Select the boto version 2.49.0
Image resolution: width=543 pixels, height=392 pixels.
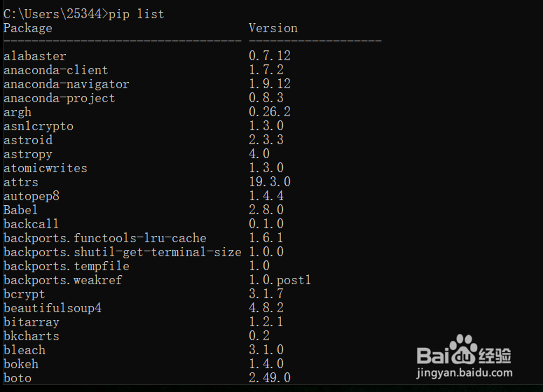(270, 378)
